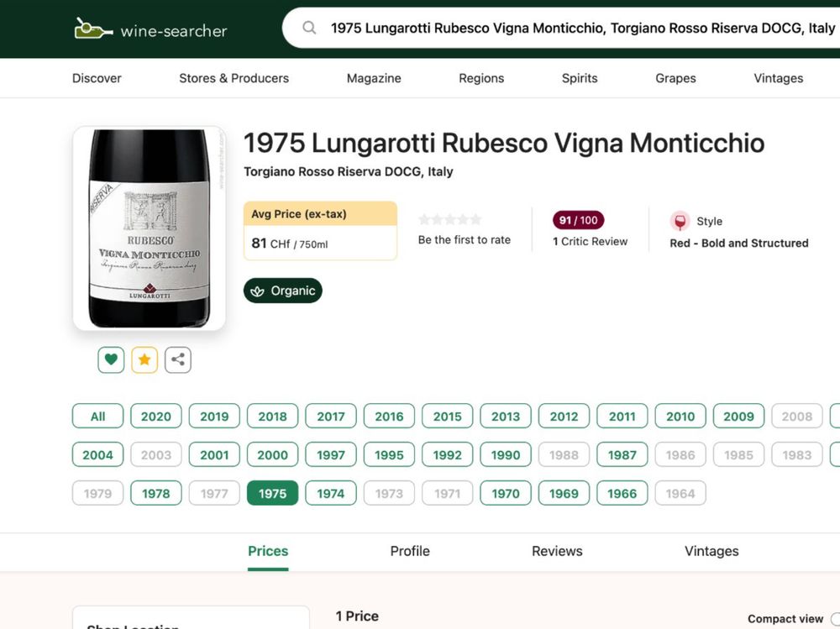Open the Grapes navigation item
This screenshot has height=629, width=840.
675,78
